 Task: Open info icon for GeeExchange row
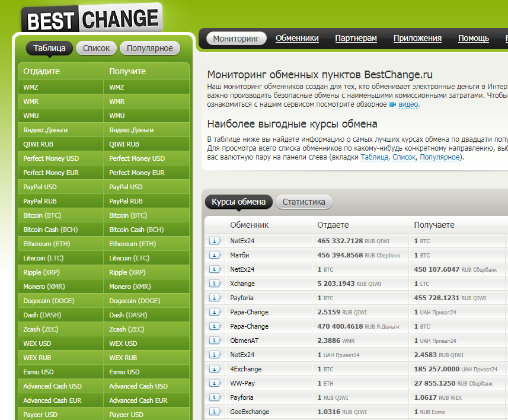tap(215, 412)
